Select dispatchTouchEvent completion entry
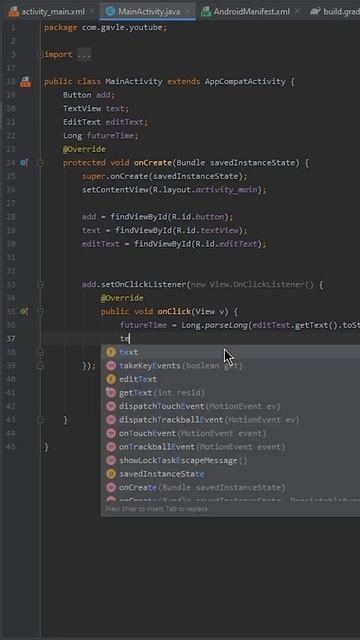Screen dimensions: 360x640 (231, 406)
